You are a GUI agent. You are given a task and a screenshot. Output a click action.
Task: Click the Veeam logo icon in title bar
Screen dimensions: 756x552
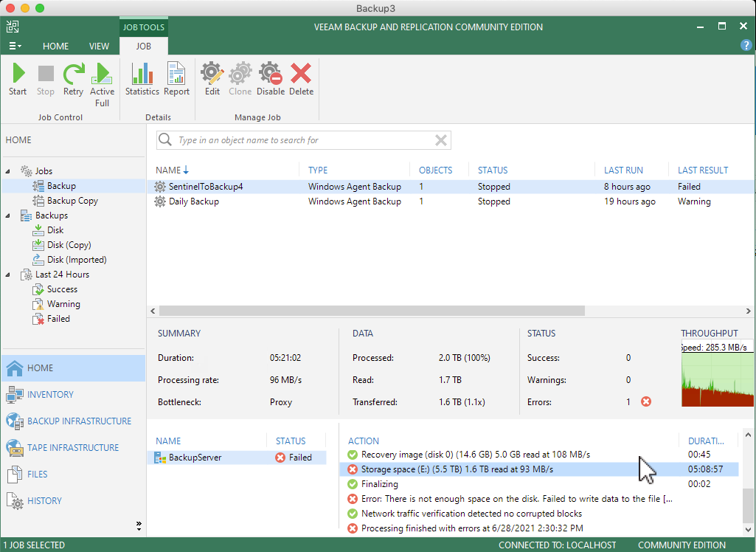(x=13, y=27)
